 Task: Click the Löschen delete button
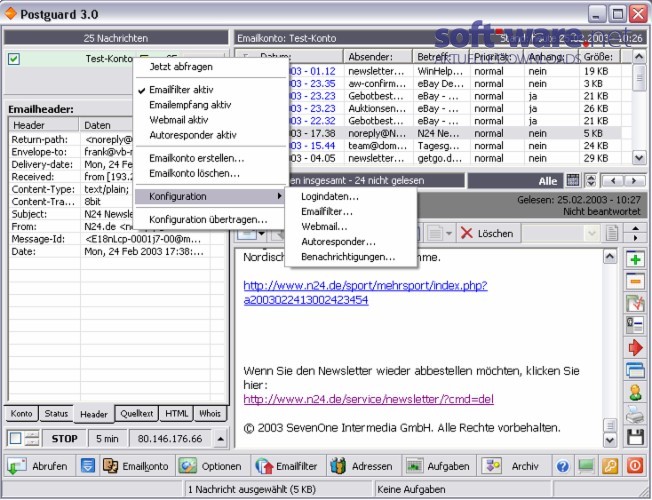[x=487, y=233]
